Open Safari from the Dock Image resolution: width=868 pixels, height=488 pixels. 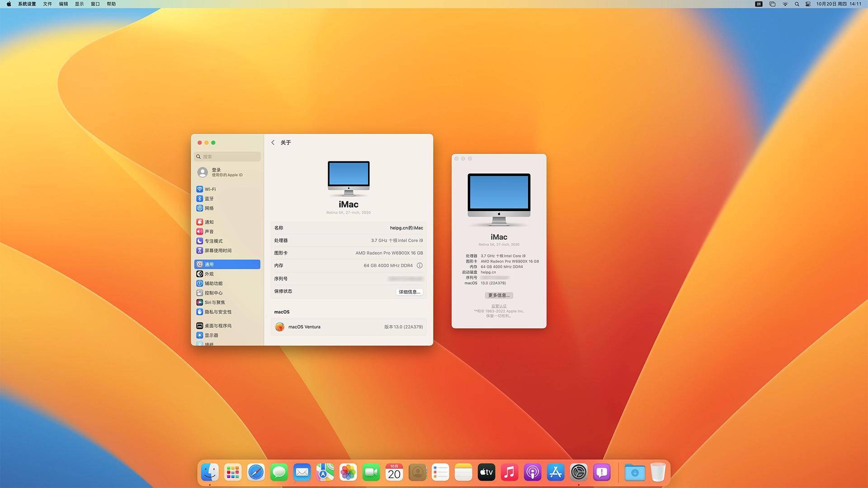pyautogui.click(x=256, y=473)
